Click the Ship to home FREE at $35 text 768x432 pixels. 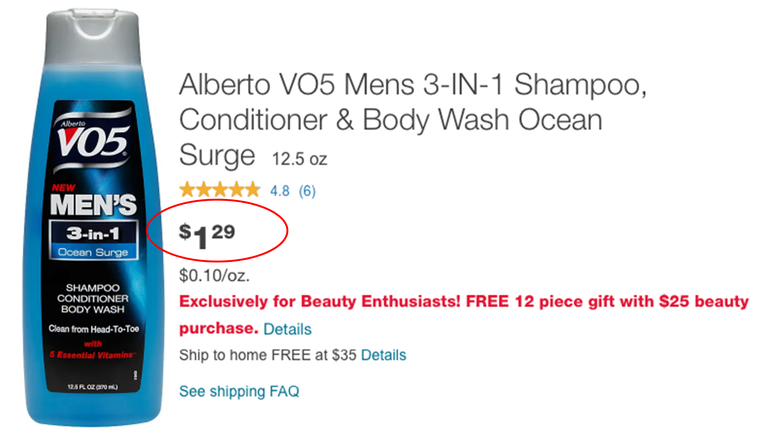267,355
